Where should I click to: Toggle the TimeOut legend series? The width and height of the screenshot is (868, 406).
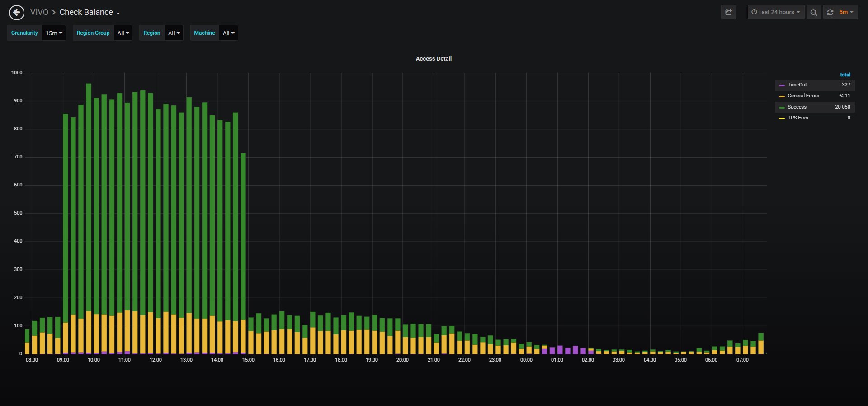(x=797, y=85)
